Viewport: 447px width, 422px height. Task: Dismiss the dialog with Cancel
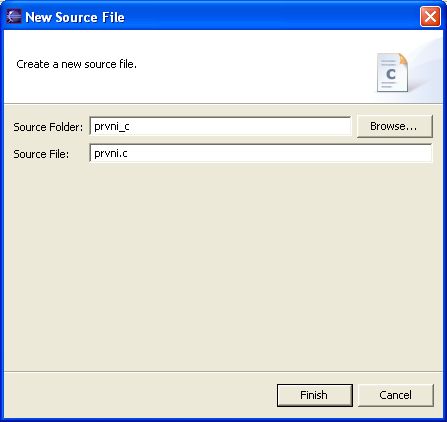tap(396, 395)
